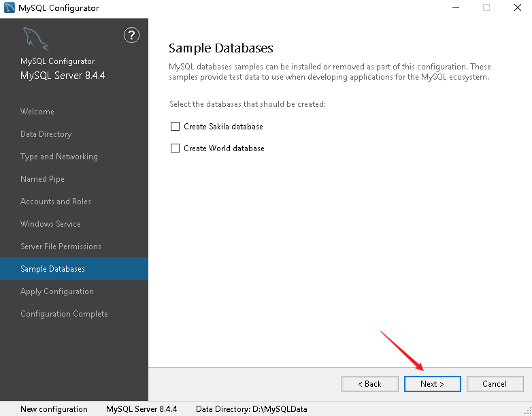Enable Create Sakila database checkbox
This screenshot has width=532, height=416.
click(176, 127)
